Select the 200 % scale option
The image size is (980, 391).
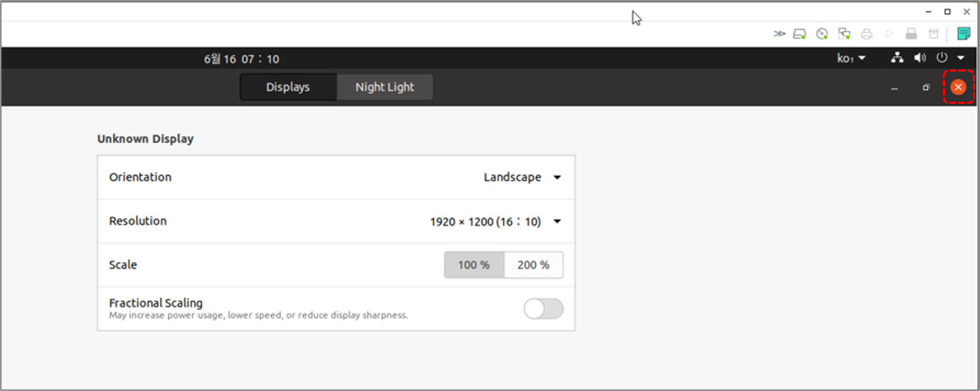coord(533,265)
